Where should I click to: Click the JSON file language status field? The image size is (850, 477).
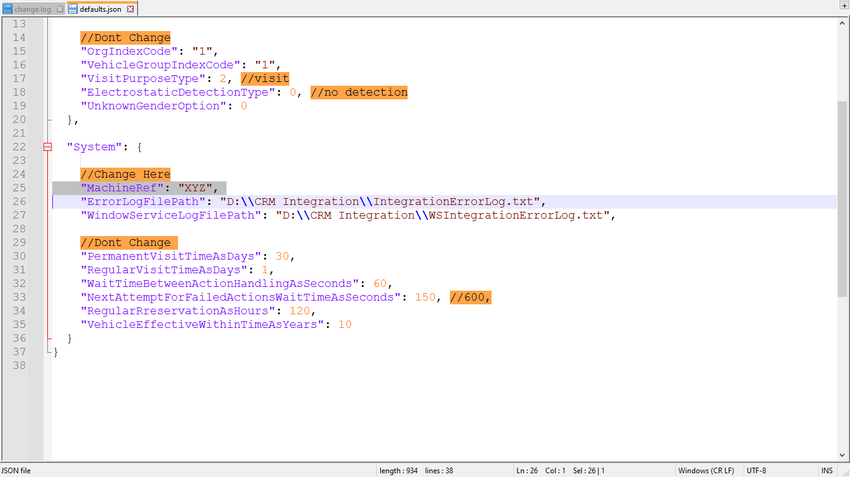(18, 470)
